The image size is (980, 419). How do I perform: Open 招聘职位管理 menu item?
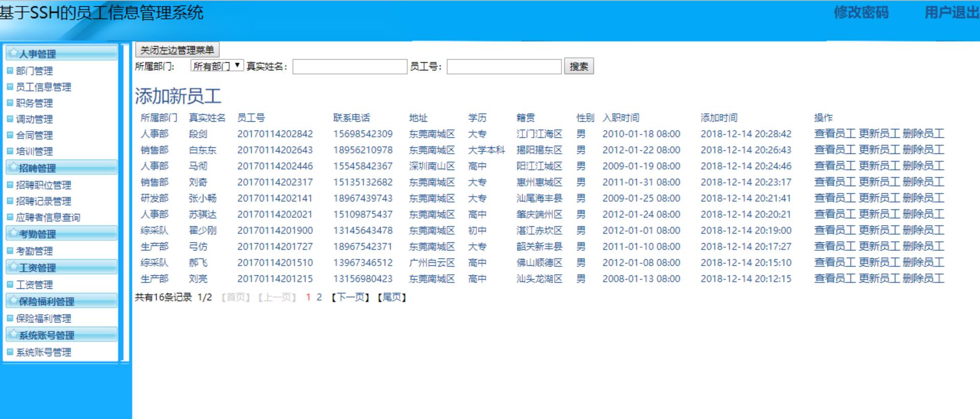coord(43,185)
